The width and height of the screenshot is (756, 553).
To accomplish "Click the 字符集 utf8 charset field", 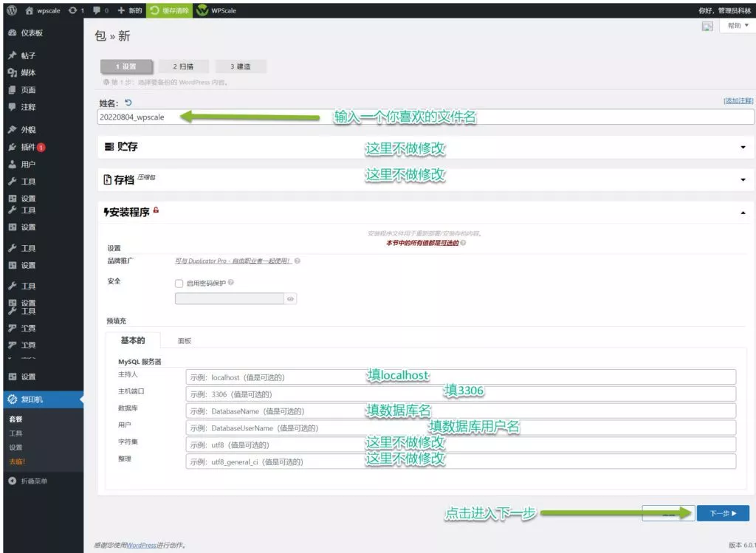I will pos(461,444).
